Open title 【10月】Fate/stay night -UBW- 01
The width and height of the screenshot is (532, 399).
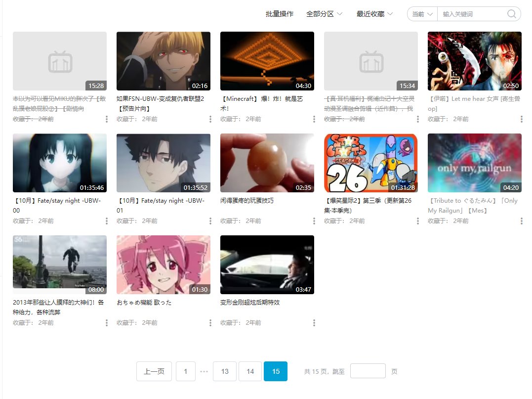tap(161, 206)
